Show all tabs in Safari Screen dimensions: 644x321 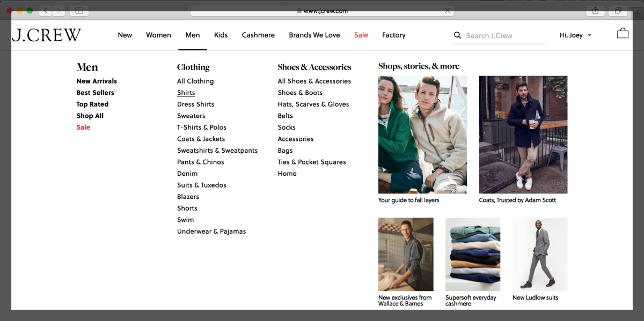point(618,10)
